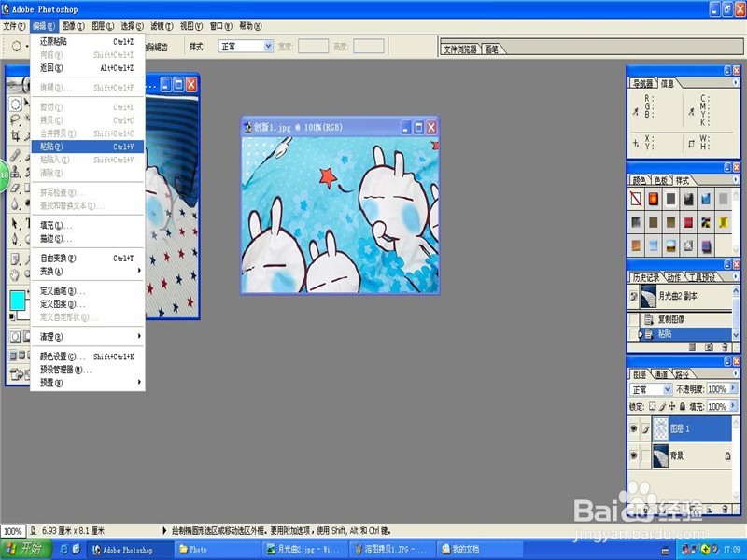The height and width of the screenshot is (560, 747).
Task: Toggle lock position move checkbox
Action: tap(672, 406)
